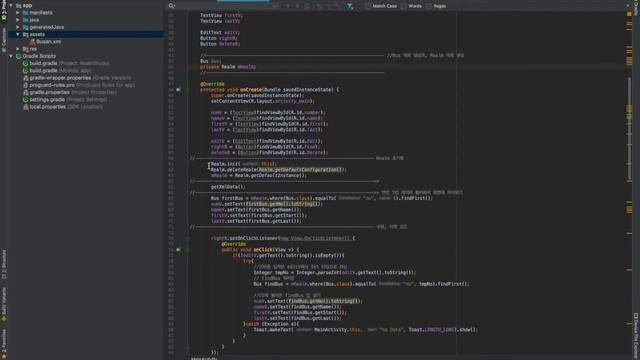Select the generatedJava folder
Viewport: 640px width, 360px height.
coord(47,27)
